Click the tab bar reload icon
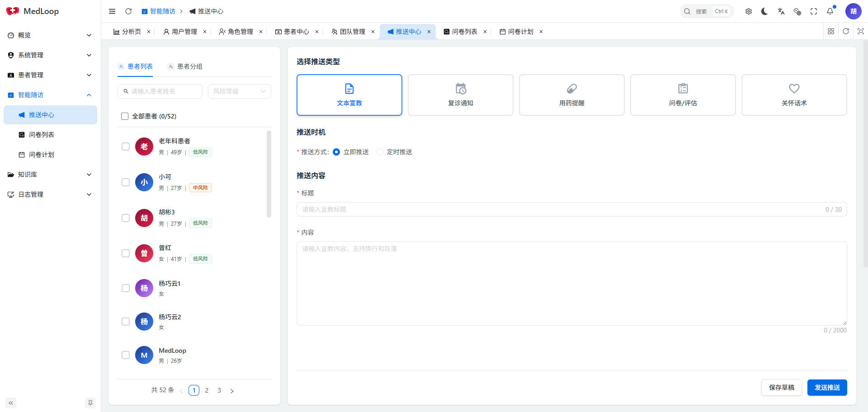This screenshot has height=412, width=868. coord(846,31)
